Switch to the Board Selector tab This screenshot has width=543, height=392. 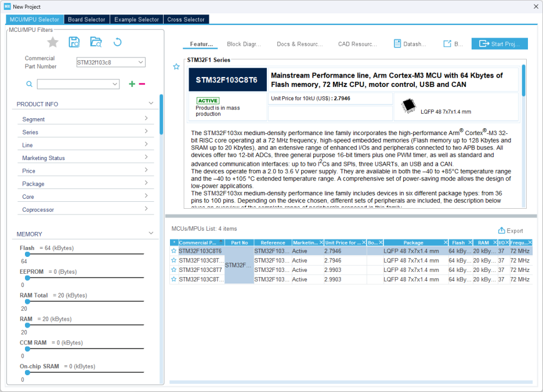tap(86, 19)
